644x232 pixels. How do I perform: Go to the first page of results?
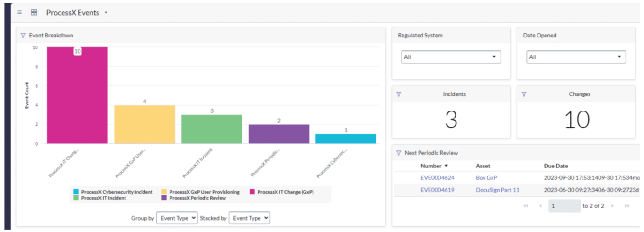click(x=526, y=206)
